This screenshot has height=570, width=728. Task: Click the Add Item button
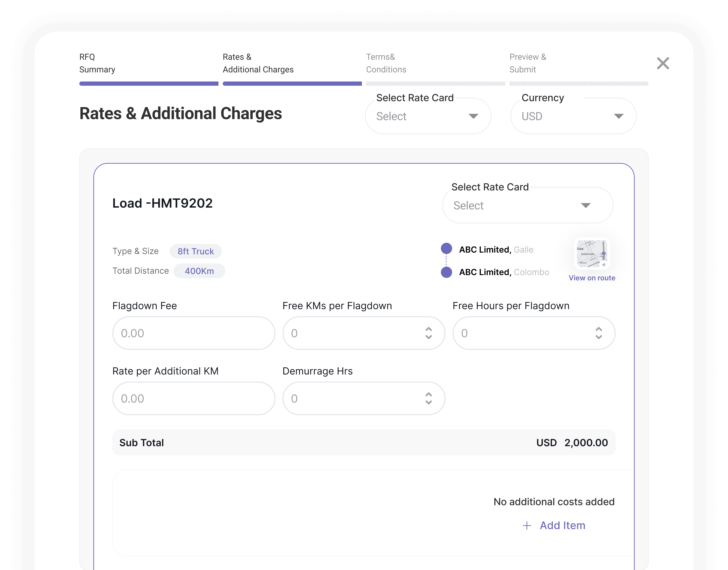562,525
